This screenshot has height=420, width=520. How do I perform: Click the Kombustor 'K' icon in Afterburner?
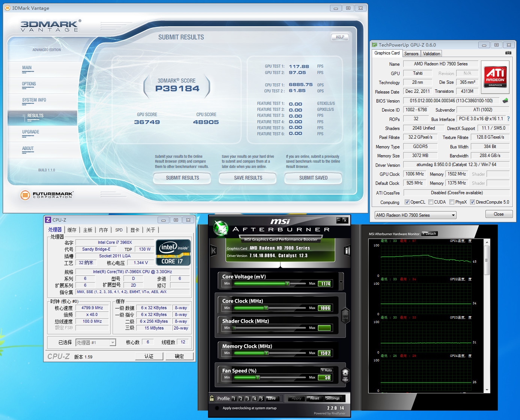coord(213,251)
